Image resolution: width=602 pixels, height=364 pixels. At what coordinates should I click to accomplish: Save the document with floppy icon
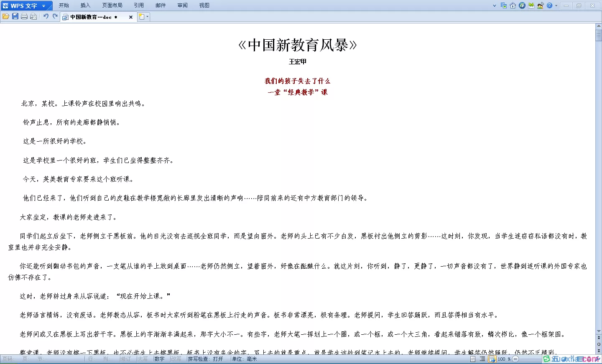(15, 16)
